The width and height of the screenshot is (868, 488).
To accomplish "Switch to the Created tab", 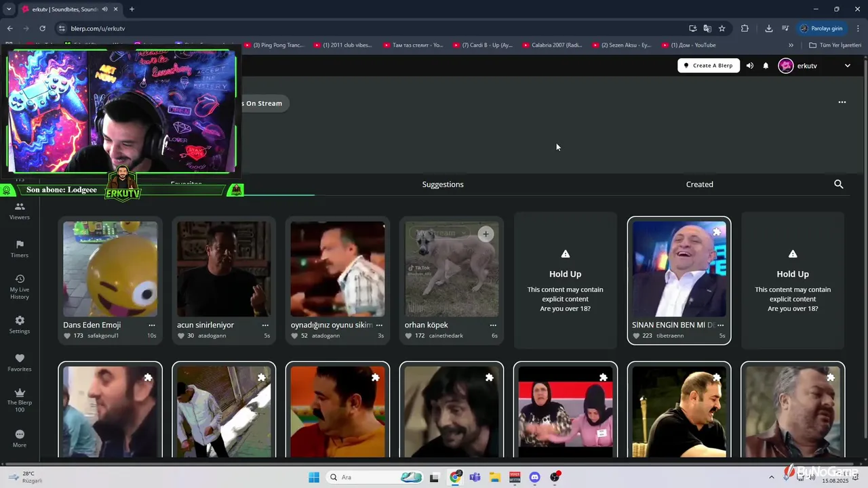I will (699, 184).
